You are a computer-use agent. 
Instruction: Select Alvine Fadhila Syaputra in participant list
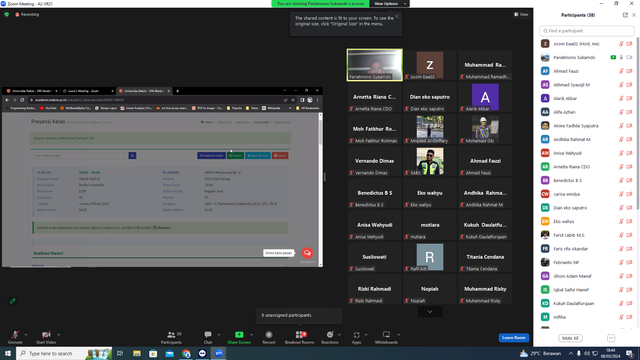tap(587, 126)
